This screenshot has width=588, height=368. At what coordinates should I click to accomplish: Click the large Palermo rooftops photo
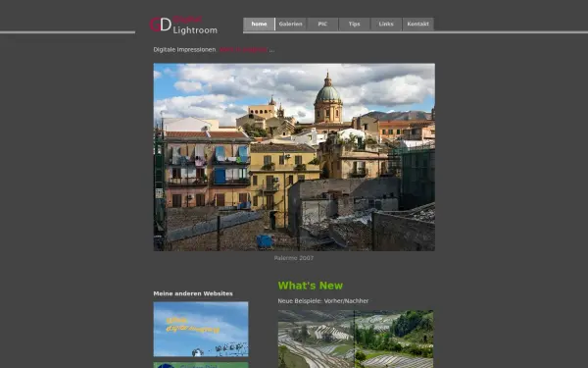[x=294, y=157]
